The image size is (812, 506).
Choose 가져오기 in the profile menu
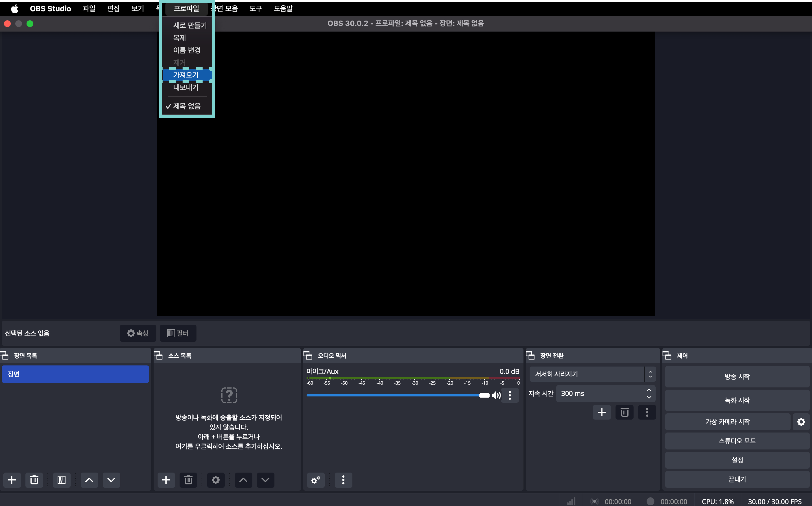[x=186, y=75]
